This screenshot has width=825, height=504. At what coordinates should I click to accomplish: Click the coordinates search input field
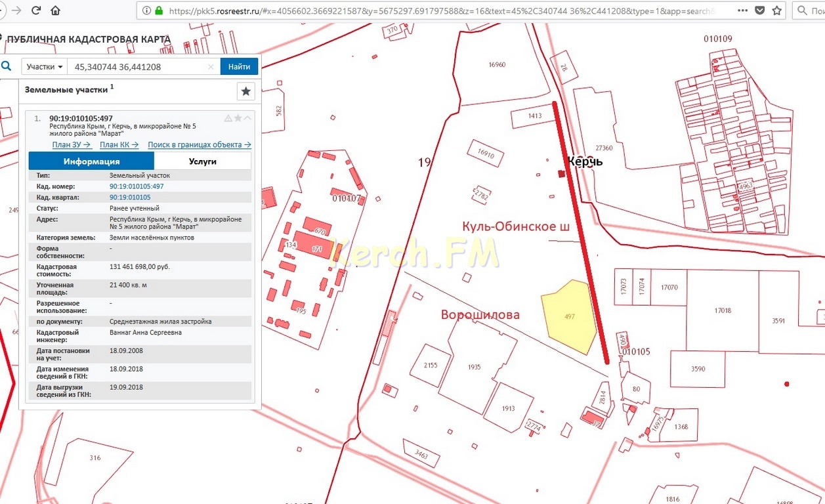tap(138, 67)
